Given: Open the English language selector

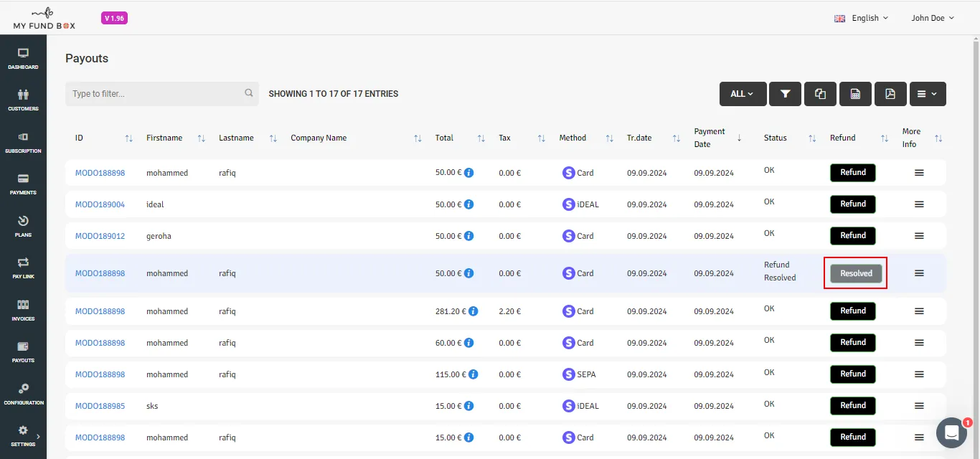Looking at the screenshot, I should point(862,18).
